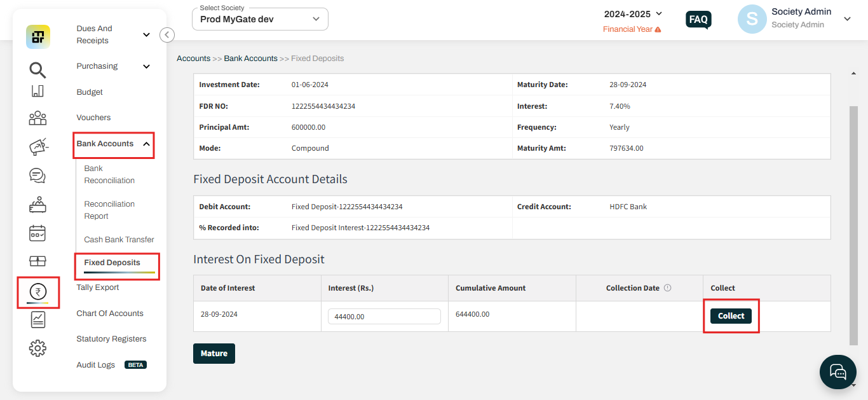Open announcements using the megaphone icon
868x400 pixels.
point(37,146)
